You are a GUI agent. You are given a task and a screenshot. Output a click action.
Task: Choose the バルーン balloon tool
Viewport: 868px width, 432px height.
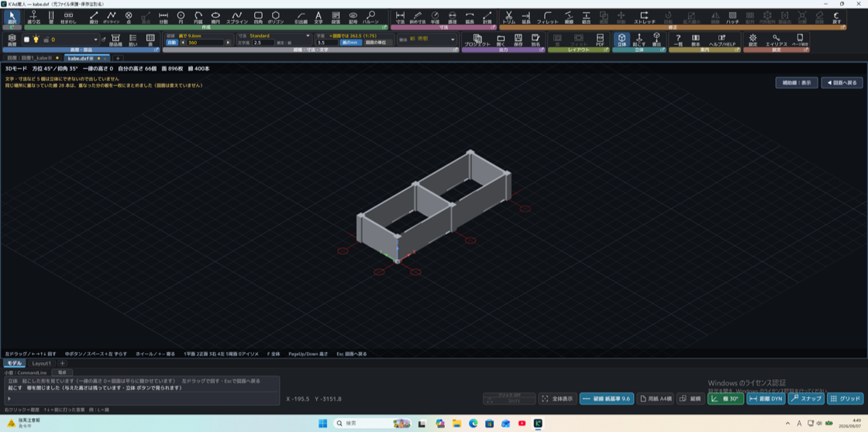click(371, 17)
